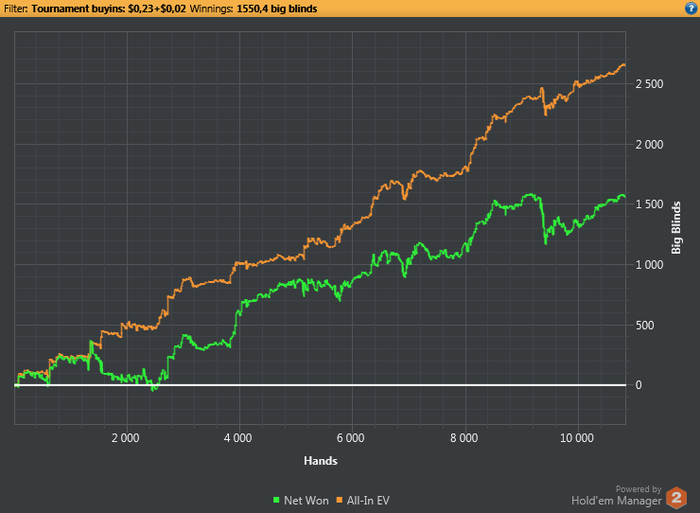Click the Big Blinds y-axis title

tap(676, 228)
